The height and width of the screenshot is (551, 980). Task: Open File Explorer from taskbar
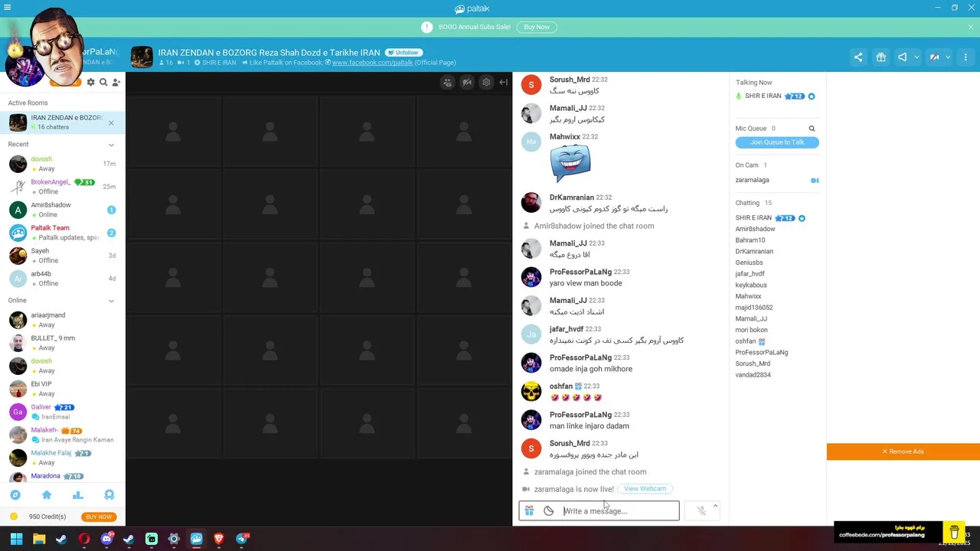pos(39,539)
